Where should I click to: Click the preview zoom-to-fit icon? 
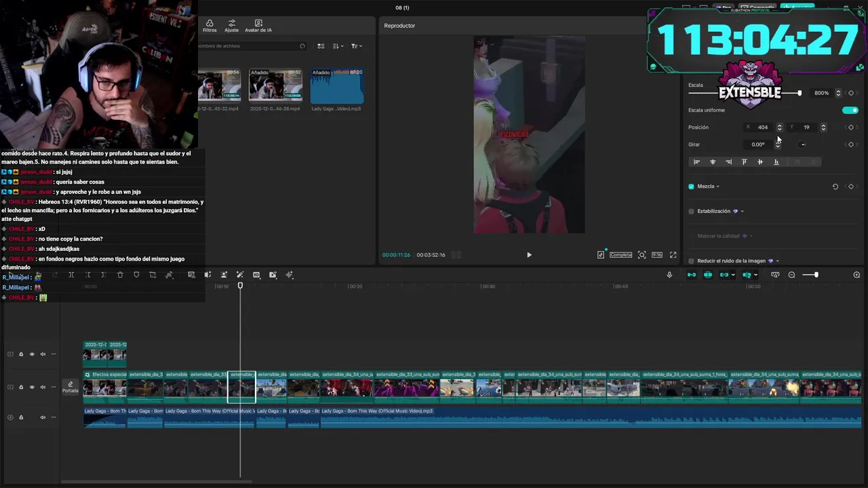coord(642,255)
